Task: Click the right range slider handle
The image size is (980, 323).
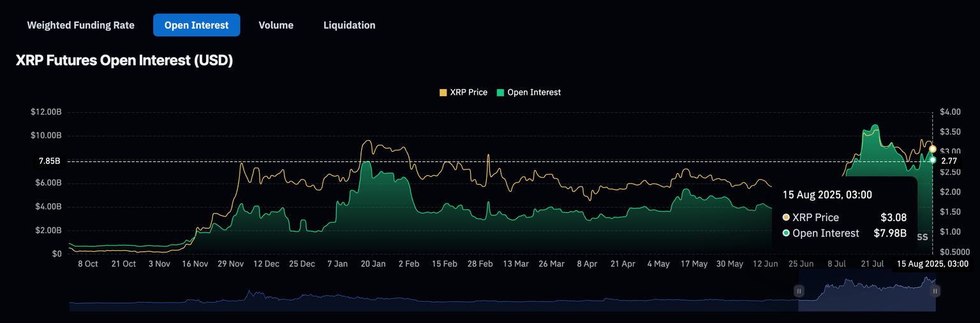Action: coord(935,291)
